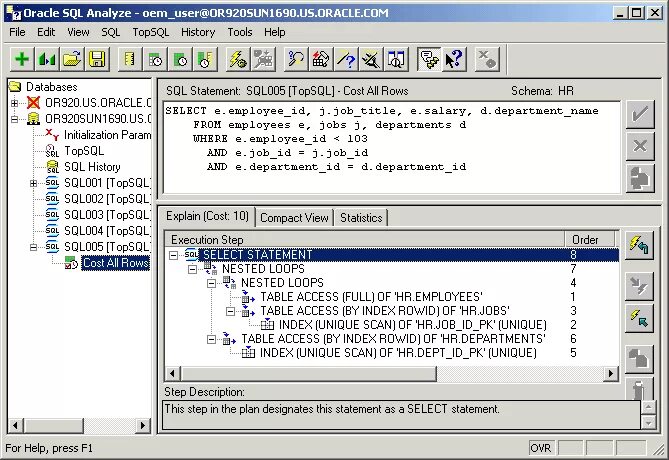Click the speech bubble hints toolbar icon

point(429,59)
